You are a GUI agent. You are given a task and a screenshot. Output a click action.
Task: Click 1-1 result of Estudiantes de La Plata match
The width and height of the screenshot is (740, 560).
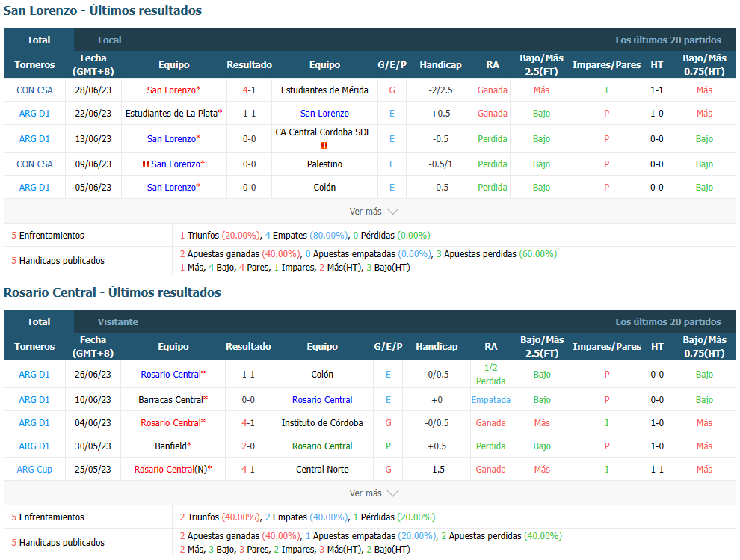tap(249, 114)
